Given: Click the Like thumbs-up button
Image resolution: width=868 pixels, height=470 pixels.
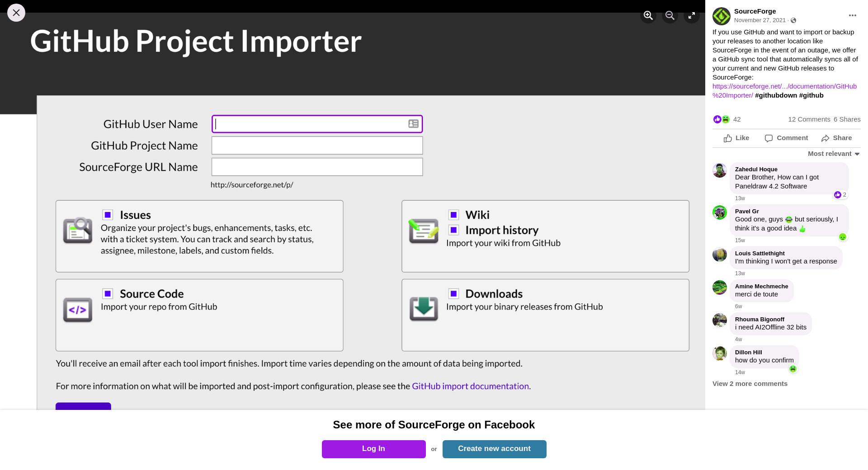Looking at the screenshot, I should point(736,138).
